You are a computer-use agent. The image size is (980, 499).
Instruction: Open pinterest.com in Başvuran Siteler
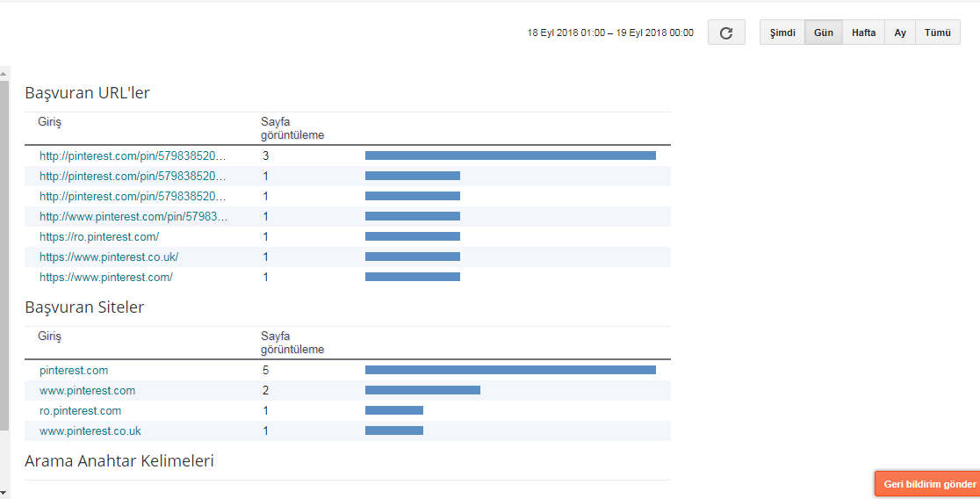coord(74,370)
